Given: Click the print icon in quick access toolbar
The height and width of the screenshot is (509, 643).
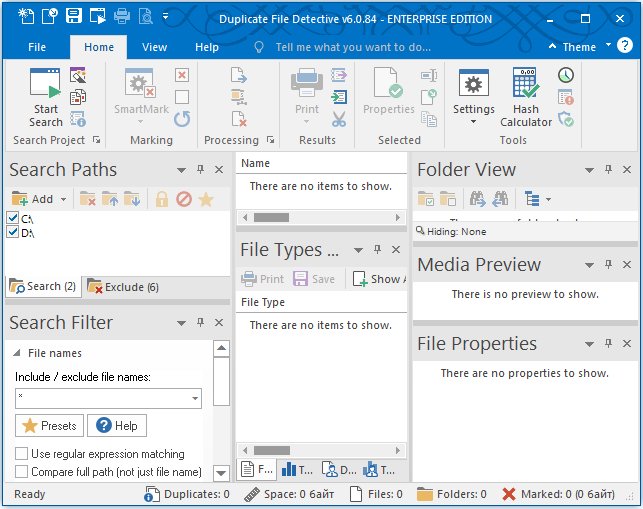Looking at the screenshot, I should (x=122, y=16).
